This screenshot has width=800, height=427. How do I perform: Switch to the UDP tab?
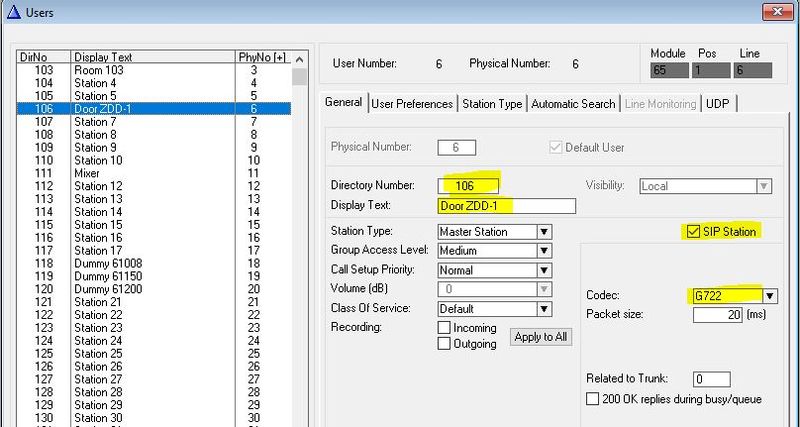point(718,104)
